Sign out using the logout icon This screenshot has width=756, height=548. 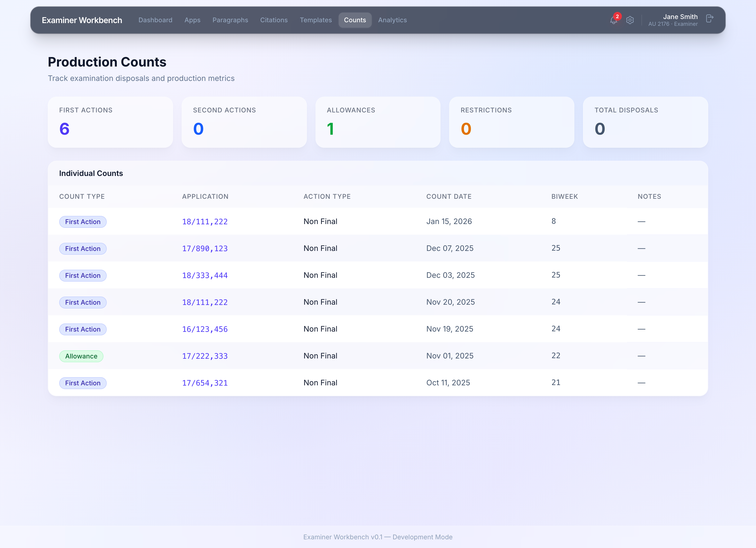point(709,18)
